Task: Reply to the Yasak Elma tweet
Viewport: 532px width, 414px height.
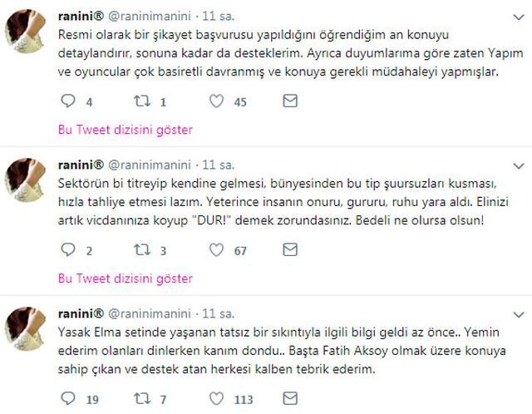Action: pos(70,399)
